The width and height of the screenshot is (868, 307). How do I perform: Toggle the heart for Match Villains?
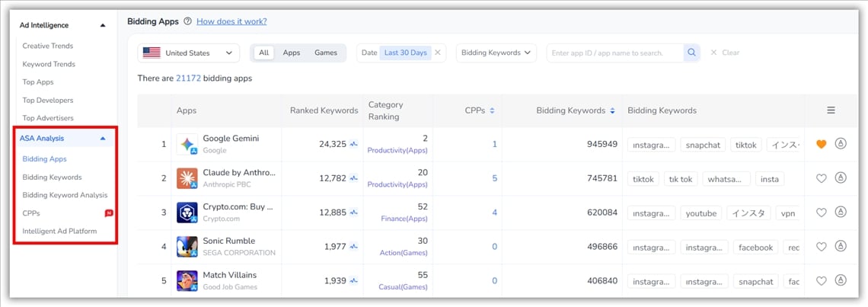coord(821,281)
